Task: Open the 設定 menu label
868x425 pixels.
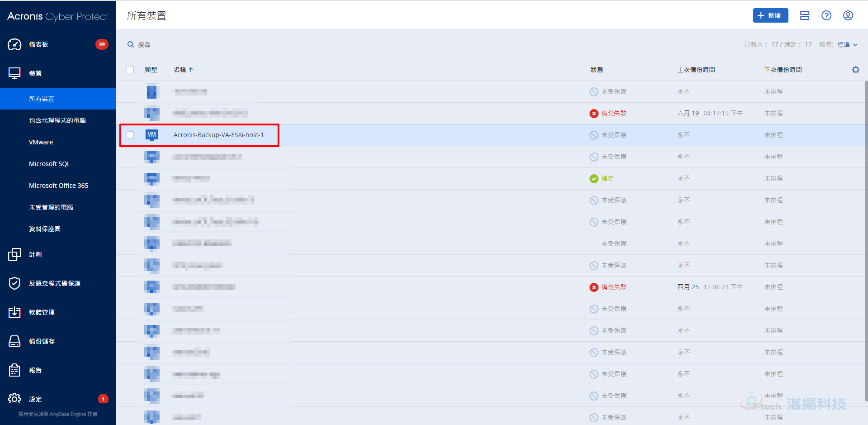Action: pyautogui.click(x=35, y=399)
